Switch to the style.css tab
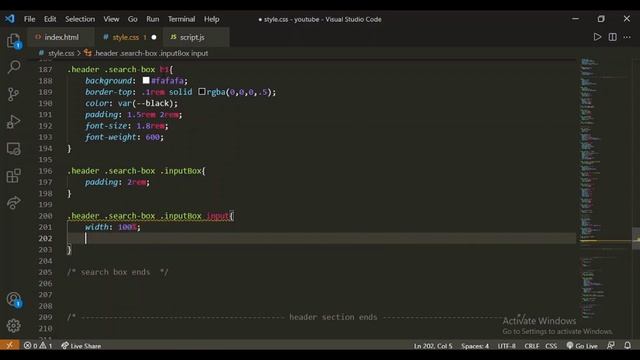This screenshot has width=640, height=360. [x=129, y=37]
